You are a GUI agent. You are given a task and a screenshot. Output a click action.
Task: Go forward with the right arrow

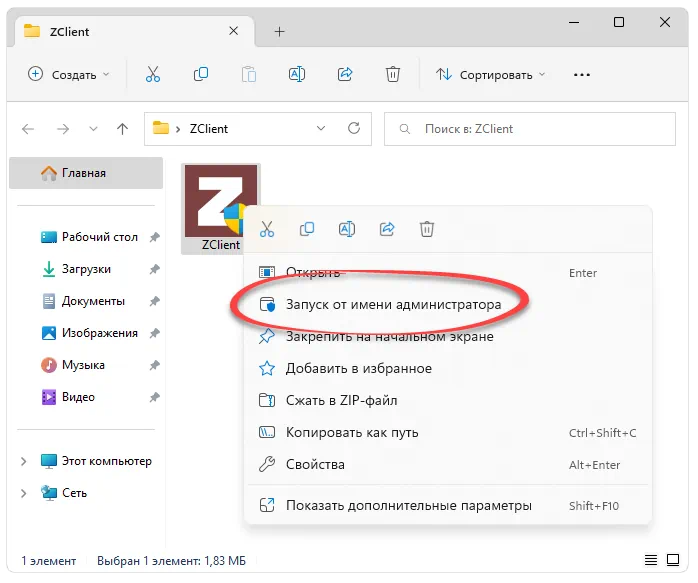63,129
